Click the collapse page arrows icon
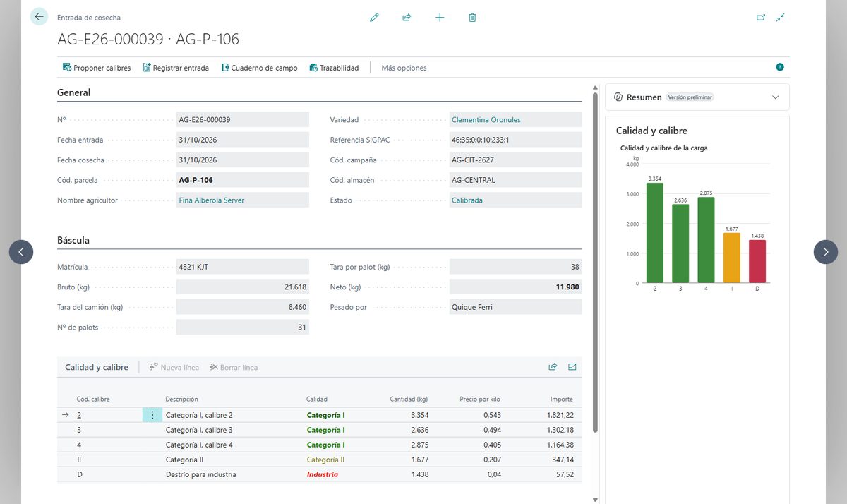The width and height of the screenshot is (847, 504). (780, 18)
